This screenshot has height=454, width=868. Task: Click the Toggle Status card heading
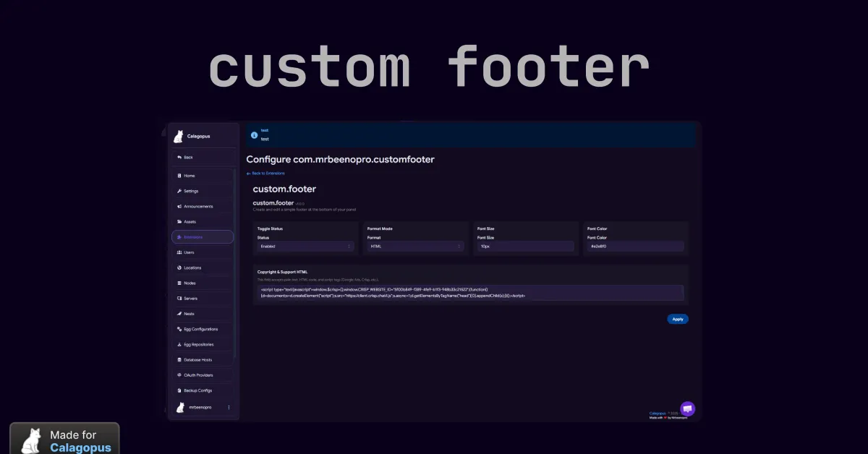[270, 228]
